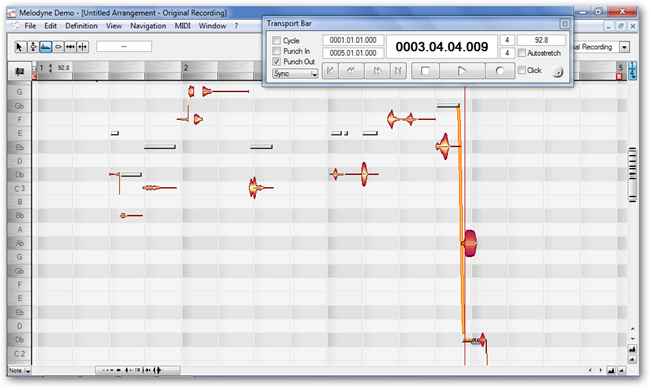
Task: Click the vertical zoom out icon
Action: coord(632,359)
